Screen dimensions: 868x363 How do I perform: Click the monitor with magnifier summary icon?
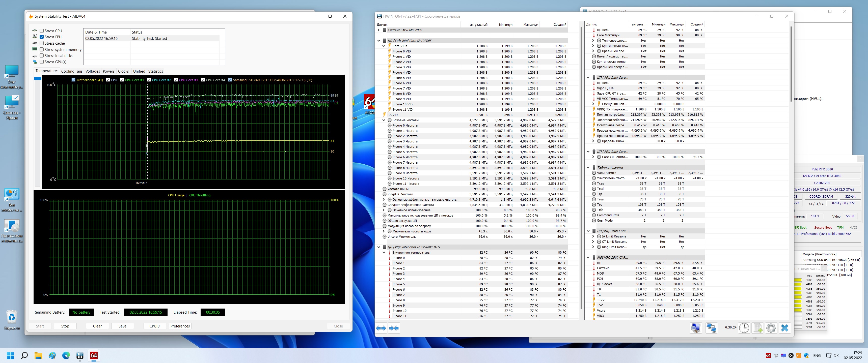(x=696, y=328)
